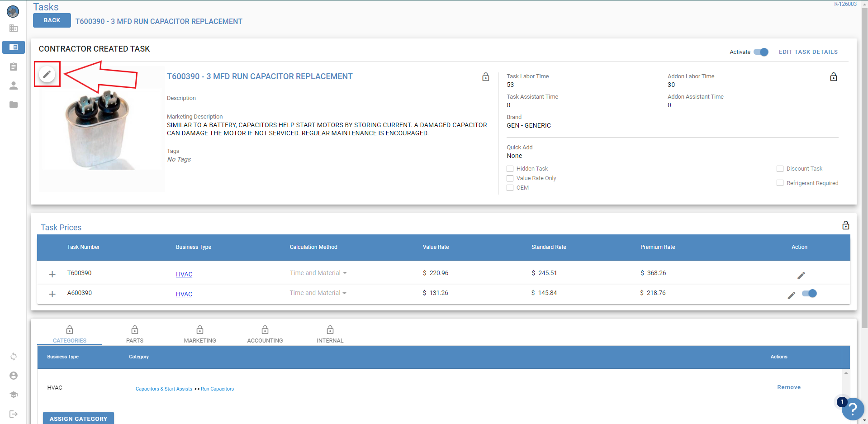
Task: Edit the T600390 price row
Action: tap(801, 276)
